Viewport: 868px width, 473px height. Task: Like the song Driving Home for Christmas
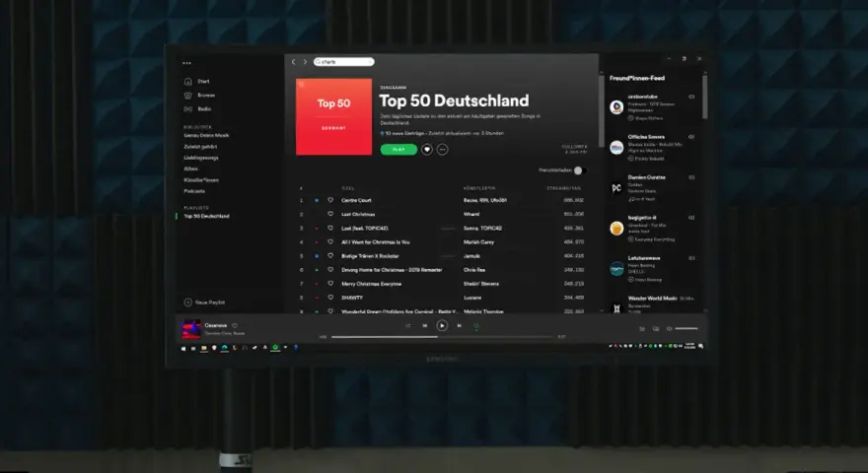(330, 269)
